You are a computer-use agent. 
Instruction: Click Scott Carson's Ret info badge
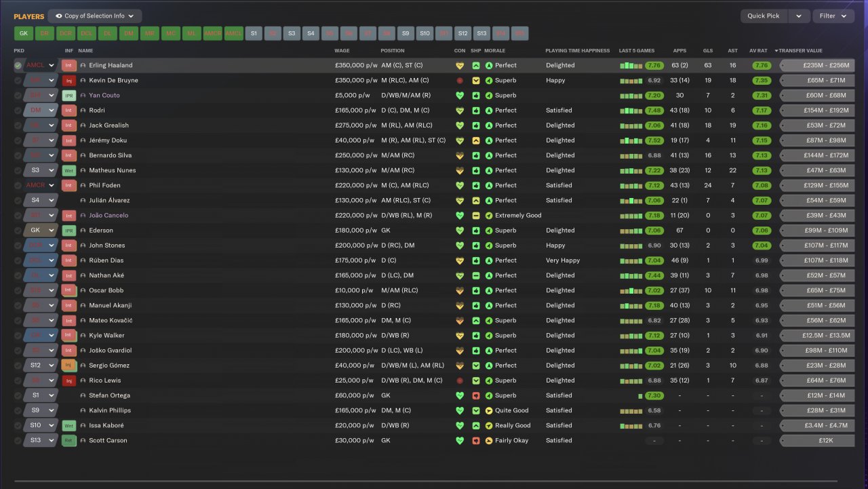pyautogui.click(x=68, y=441)
